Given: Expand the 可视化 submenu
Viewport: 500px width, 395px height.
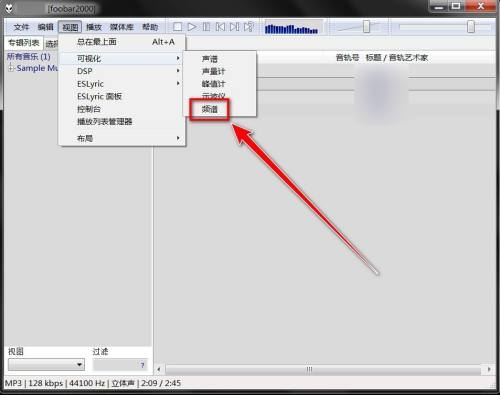Looking at the screenshot, I should click(122, 59).
